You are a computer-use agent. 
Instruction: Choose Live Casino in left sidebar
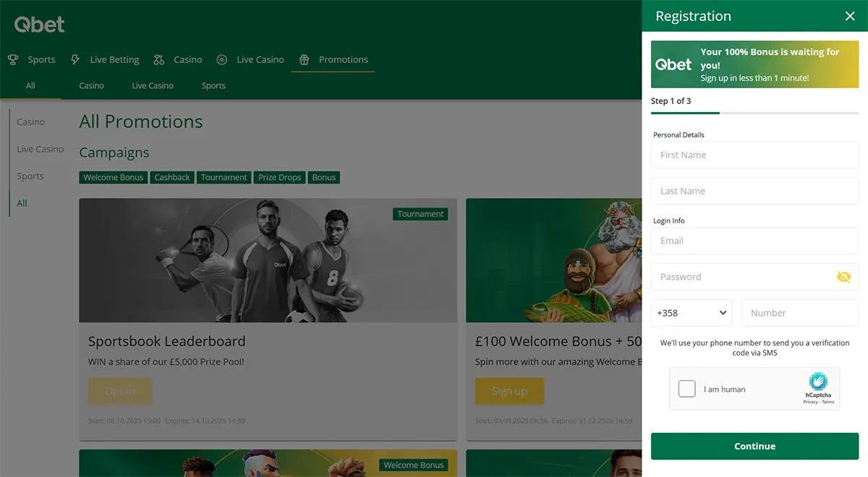click(41, 149)
